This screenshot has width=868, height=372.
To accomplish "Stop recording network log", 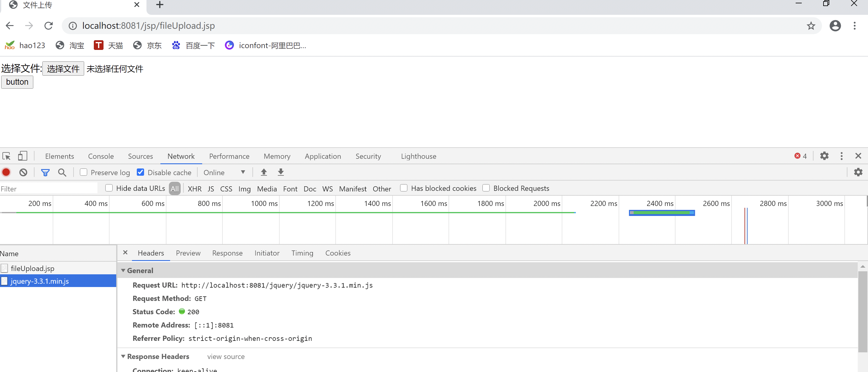I will click(x=6, y=172).
